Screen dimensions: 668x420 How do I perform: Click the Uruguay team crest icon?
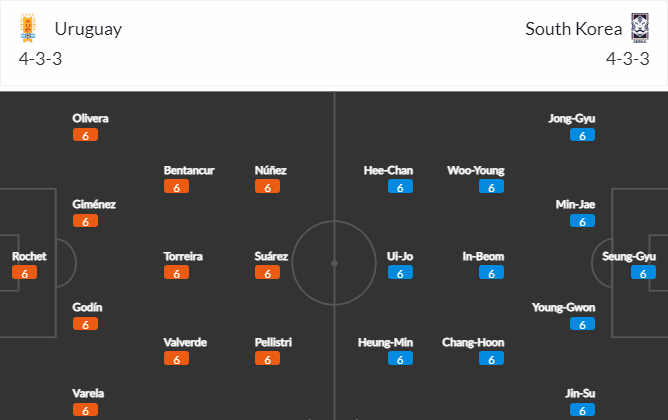pos(28,28)
